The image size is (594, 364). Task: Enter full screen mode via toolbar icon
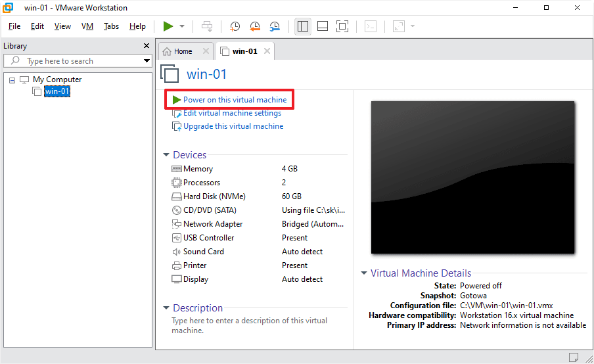coord(342,26)
